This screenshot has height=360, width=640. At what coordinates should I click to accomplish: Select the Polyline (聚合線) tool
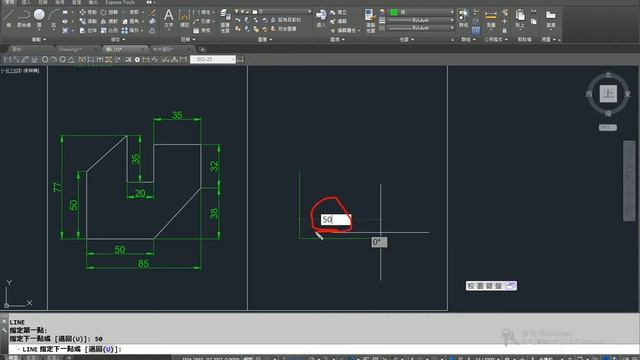tap(24, 17)
